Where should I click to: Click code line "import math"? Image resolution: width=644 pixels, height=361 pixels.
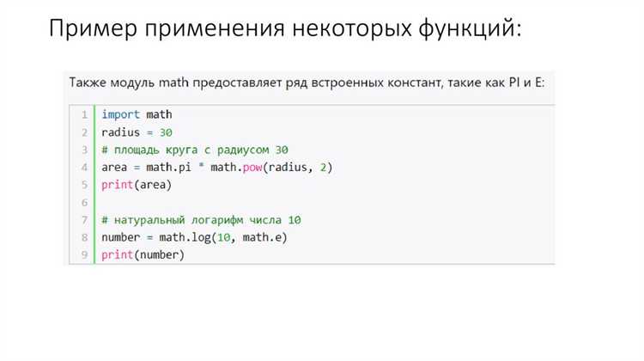137,114
